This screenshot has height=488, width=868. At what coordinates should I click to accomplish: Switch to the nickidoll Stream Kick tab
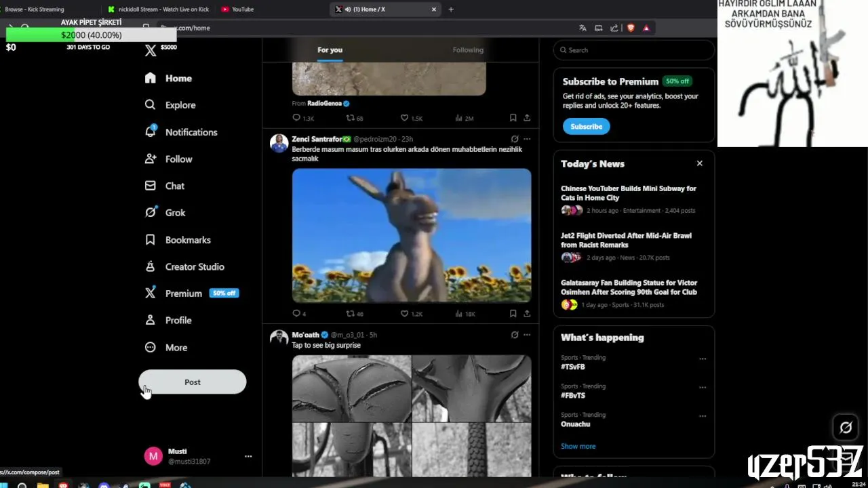coord(159,9)
